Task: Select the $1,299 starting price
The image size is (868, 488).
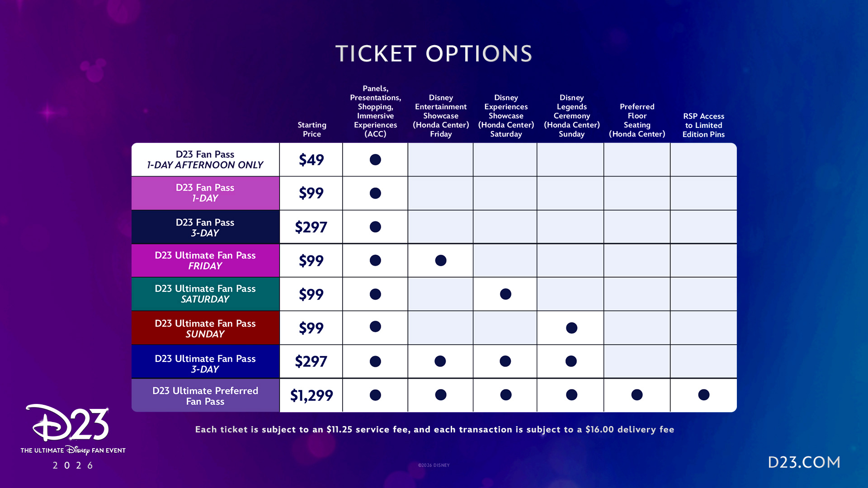Action: pos(311,395)
